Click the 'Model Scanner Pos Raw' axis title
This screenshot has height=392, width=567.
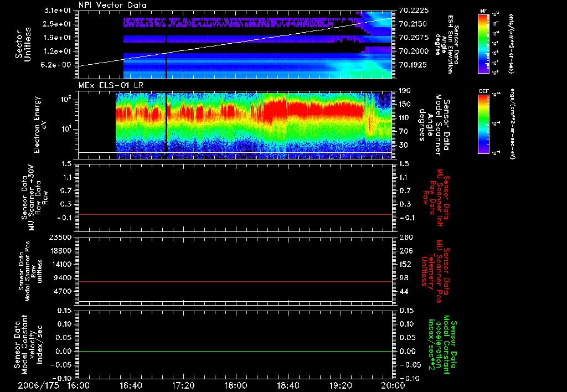30,271
